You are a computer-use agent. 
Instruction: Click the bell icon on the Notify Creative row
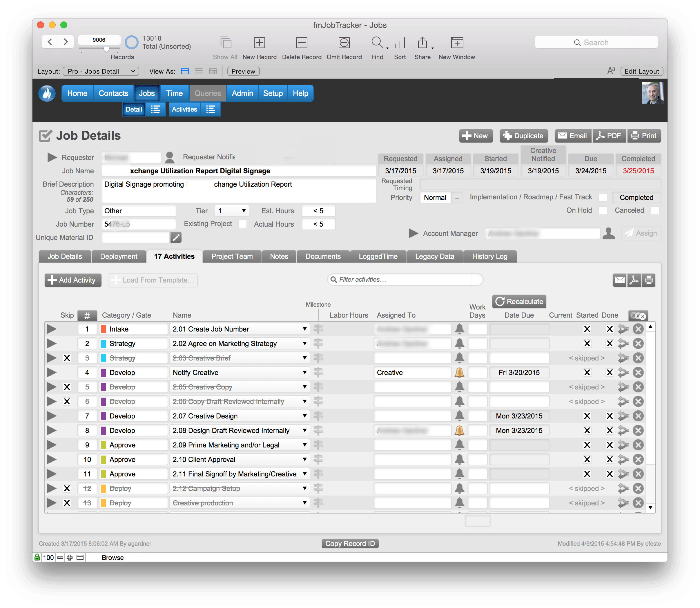click(x=459, y=372)
